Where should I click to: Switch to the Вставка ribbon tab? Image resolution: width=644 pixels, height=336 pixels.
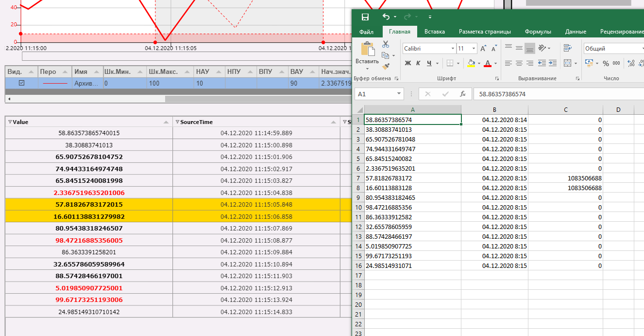tap(434, 32)
